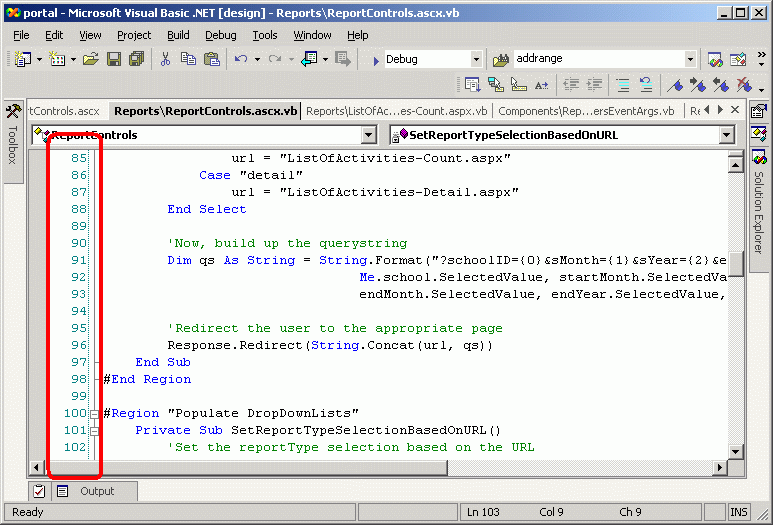The image size is (773, 525).
Task: Switch to Components Rep...ersEventArgs.vb tab
Action: [586, 111]
